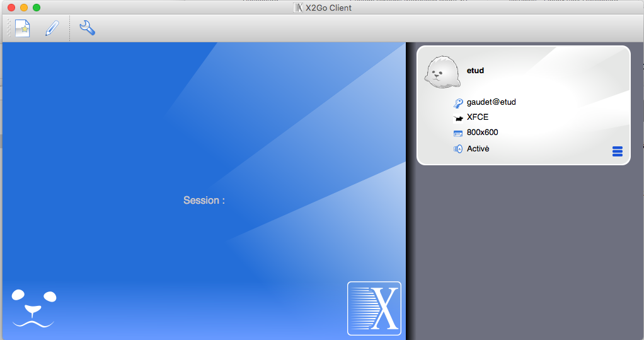Select the etud session name

(x=475, y=71)
